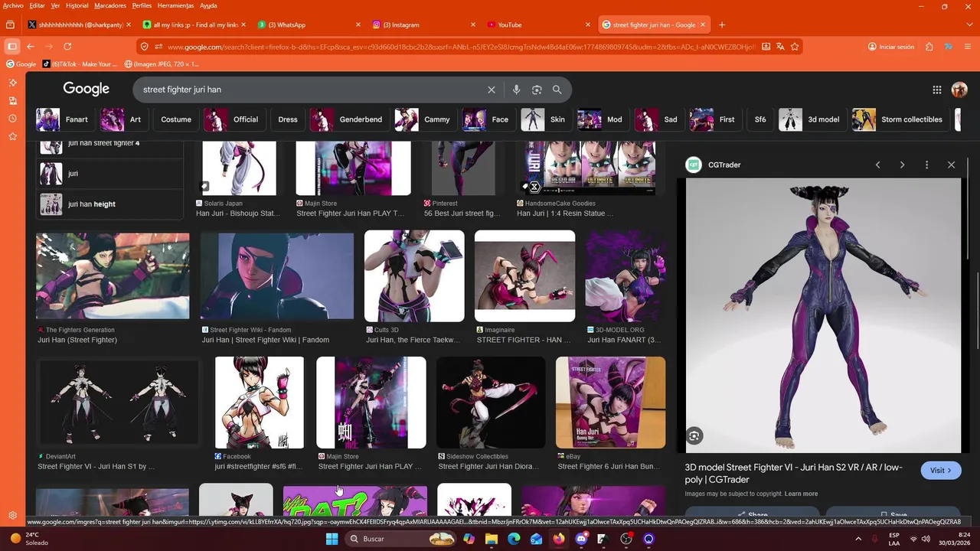The width and height of the screenshot is (980, 551).
Task: Start a voice search with the microphone
Action: pyautogui.click(x=516, y=90)
